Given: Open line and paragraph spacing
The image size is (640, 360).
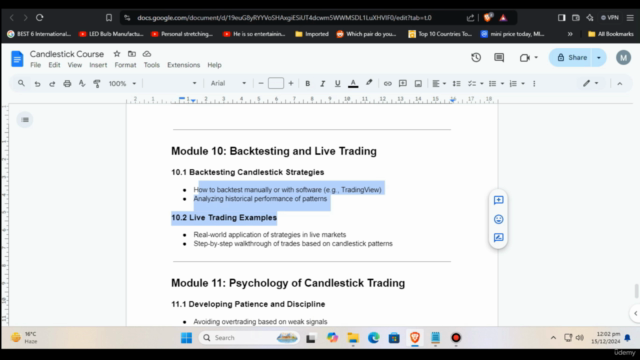Looking at the screenshot, I should pos(456,84).
